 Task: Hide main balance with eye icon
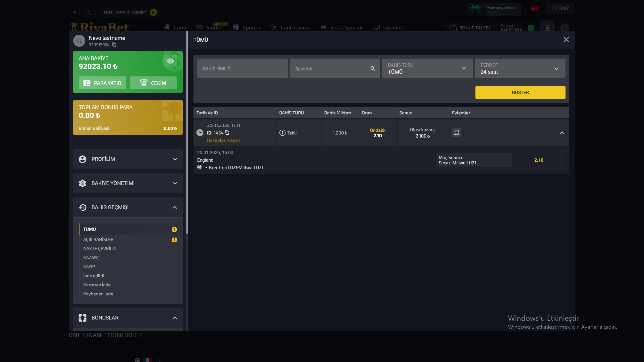pos(170,61)
